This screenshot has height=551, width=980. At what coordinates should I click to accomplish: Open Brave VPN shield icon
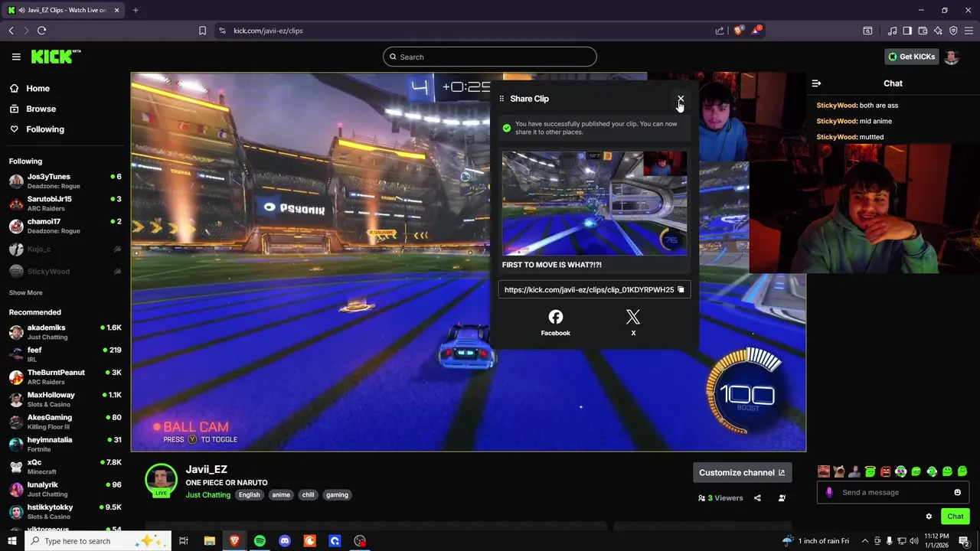953,31
